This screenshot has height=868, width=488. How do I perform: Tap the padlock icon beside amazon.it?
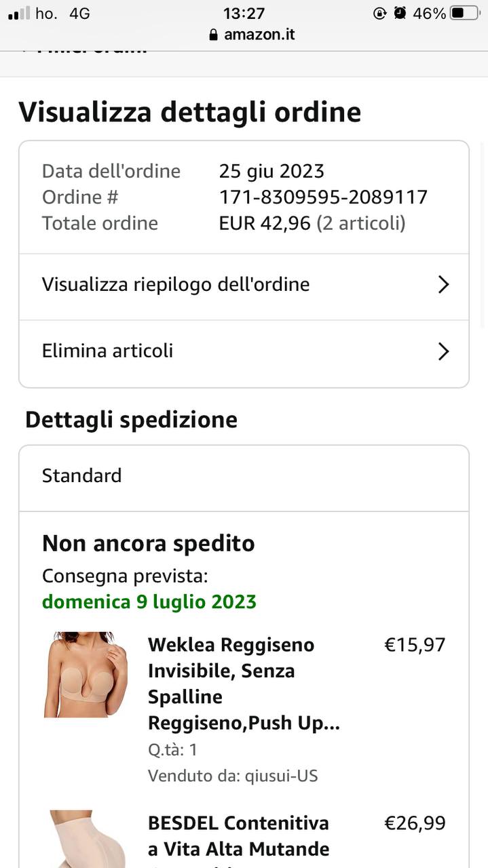pos(213,35)
